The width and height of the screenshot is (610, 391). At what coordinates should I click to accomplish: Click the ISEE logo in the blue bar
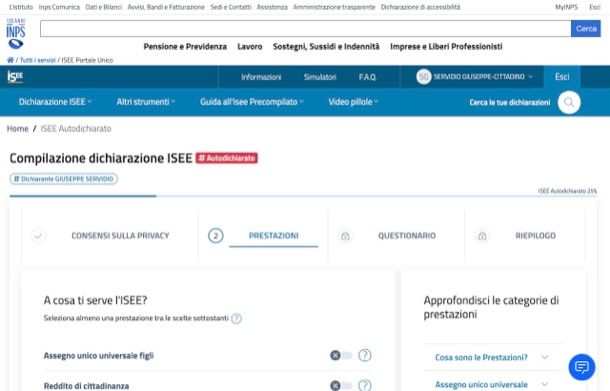[15, 77]
